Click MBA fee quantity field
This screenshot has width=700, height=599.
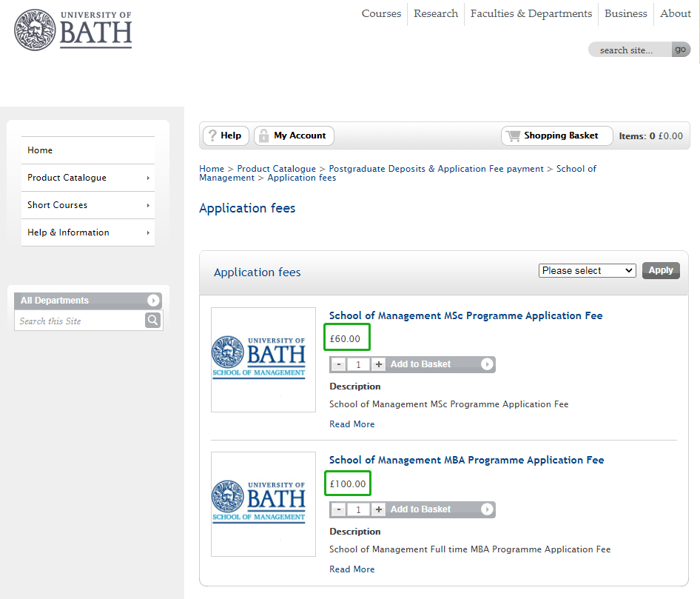pos(358,509)
